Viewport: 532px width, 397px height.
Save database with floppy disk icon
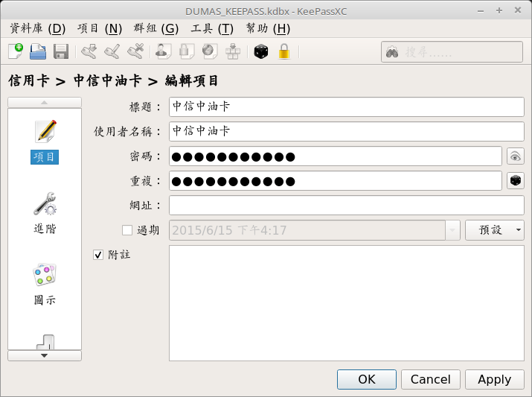click(x=61, y=51)
